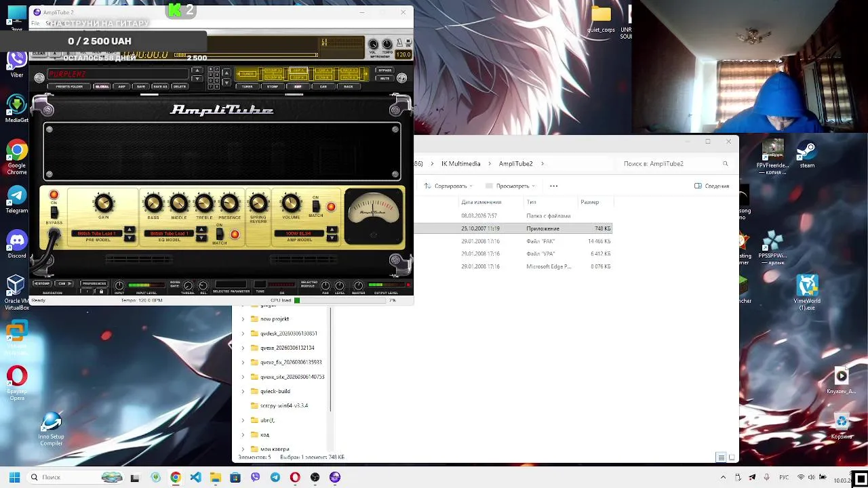Toggle the MUTE button in AmpliTube
This screenshot has height=488, width=868.
(384, 79)
